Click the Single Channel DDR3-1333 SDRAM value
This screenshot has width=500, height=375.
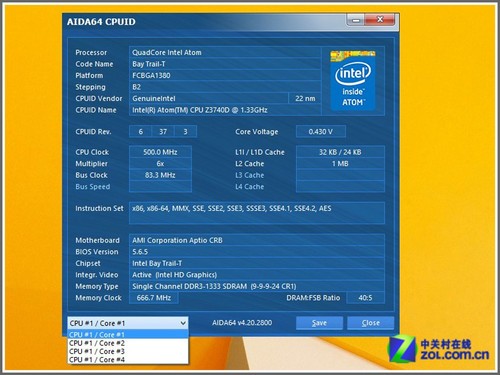click(257, 286)
